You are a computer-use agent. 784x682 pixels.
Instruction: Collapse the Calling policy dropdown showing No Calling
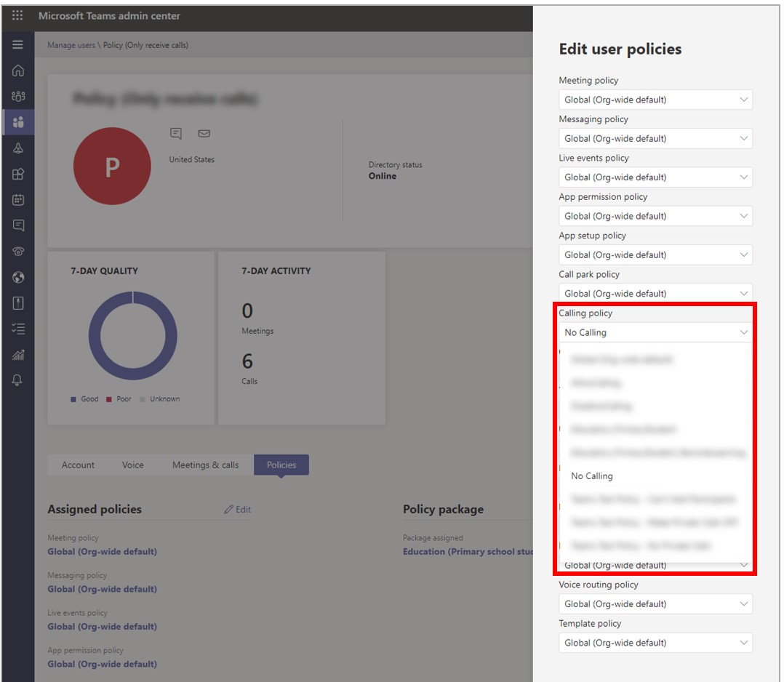(x=655, y=332)
